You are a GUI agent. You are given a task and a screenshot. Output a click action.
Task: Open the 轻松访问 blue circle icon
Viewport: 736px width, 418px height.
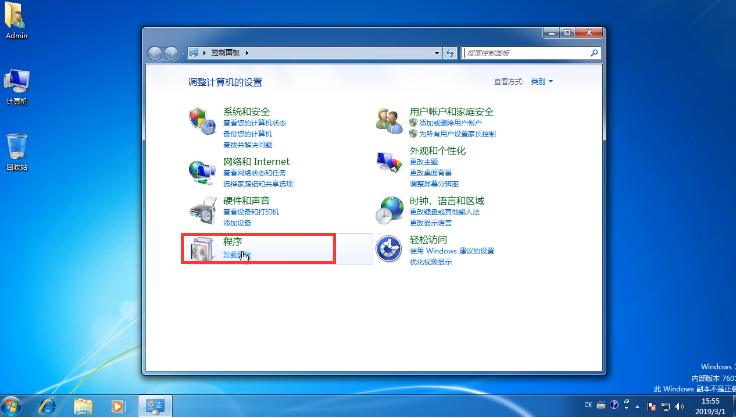click(389, 249)
